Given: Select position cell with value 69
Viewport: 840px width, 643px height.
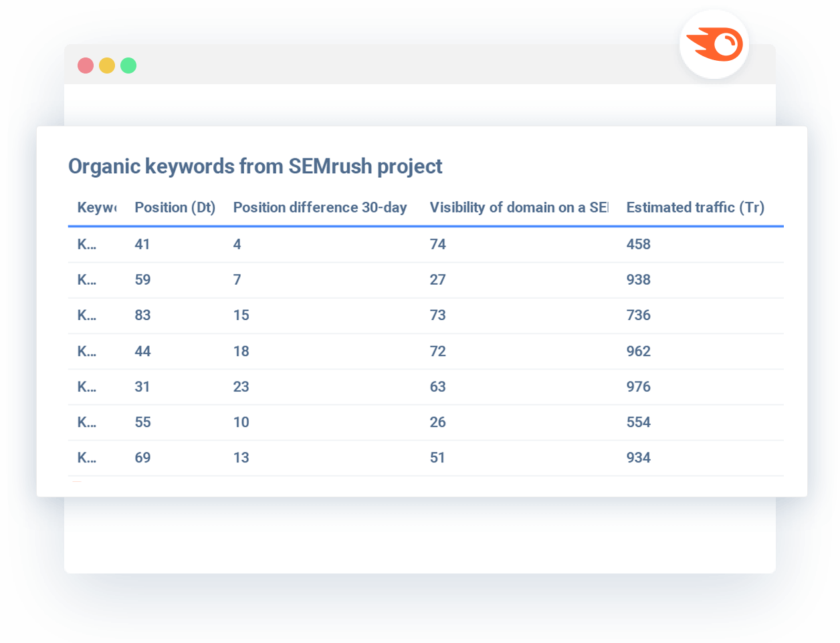Looking at the screenshot, I should coord(142,457).
